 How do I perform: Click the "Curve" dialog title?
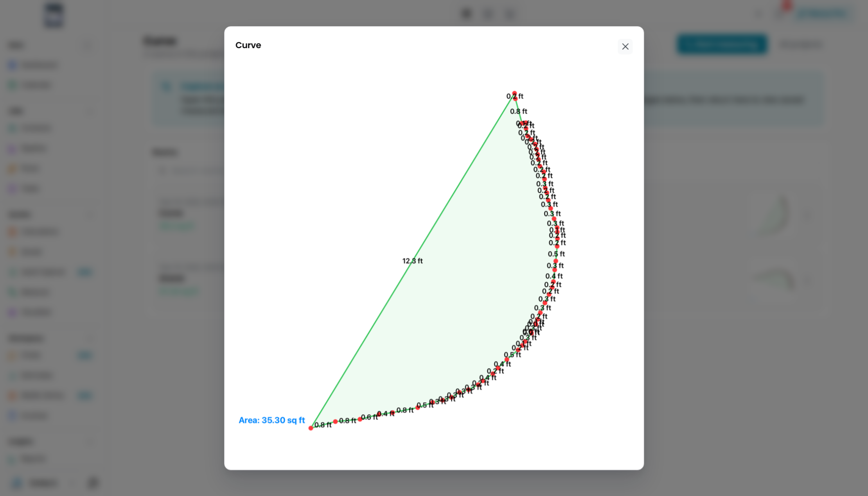[x=248, y=45]
